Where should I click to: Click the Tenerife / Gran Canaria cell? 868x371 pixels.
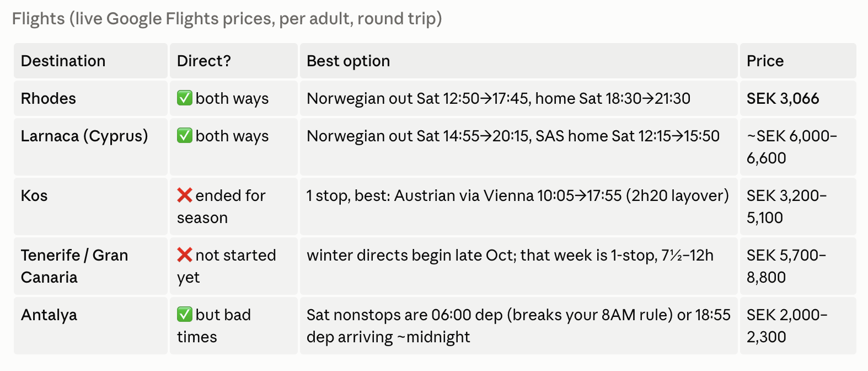(x=90, y=266)
